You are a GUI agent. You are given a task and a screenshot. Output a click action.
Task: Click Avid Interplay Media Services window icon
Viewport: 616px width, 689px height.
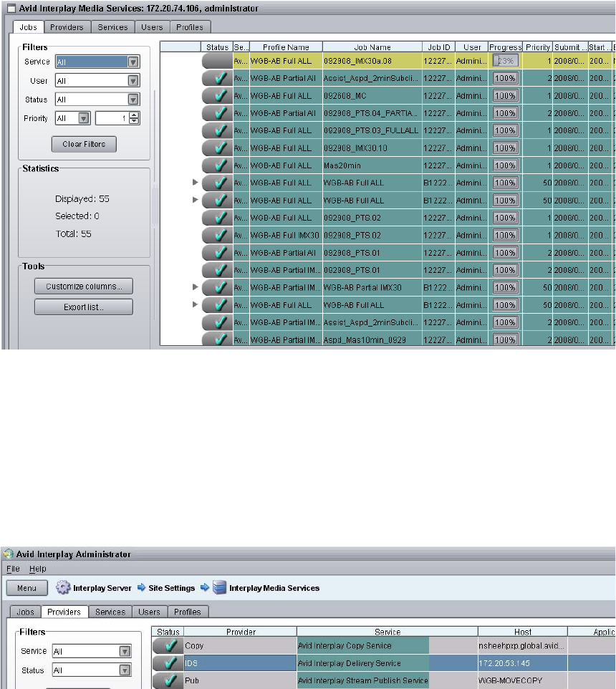(x=11, y=9)
